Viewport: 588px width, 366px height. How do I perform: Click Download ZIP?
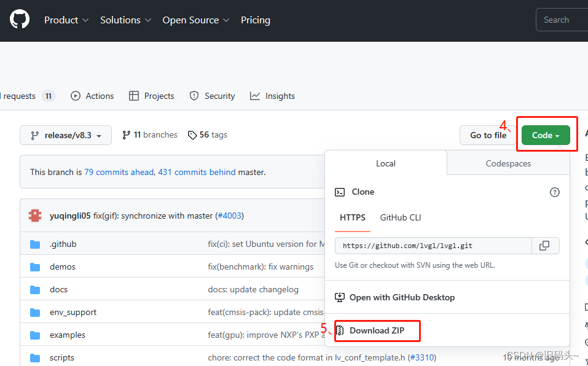377,330
